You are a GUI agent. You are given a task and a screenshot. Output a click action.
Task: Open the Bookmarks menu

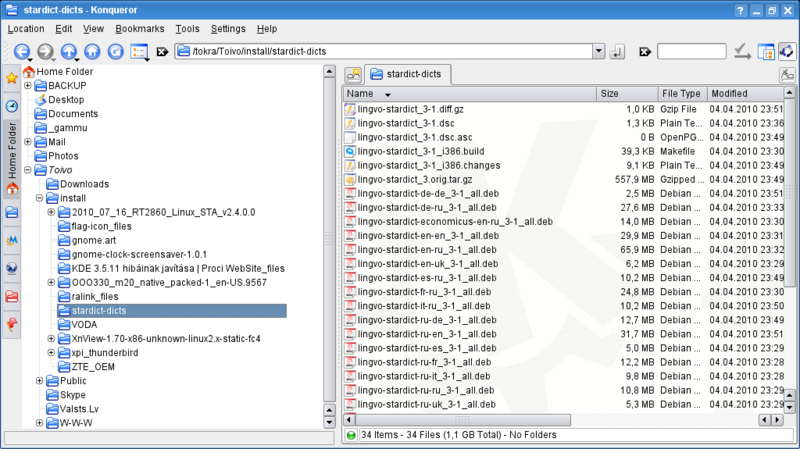point(140,29)
